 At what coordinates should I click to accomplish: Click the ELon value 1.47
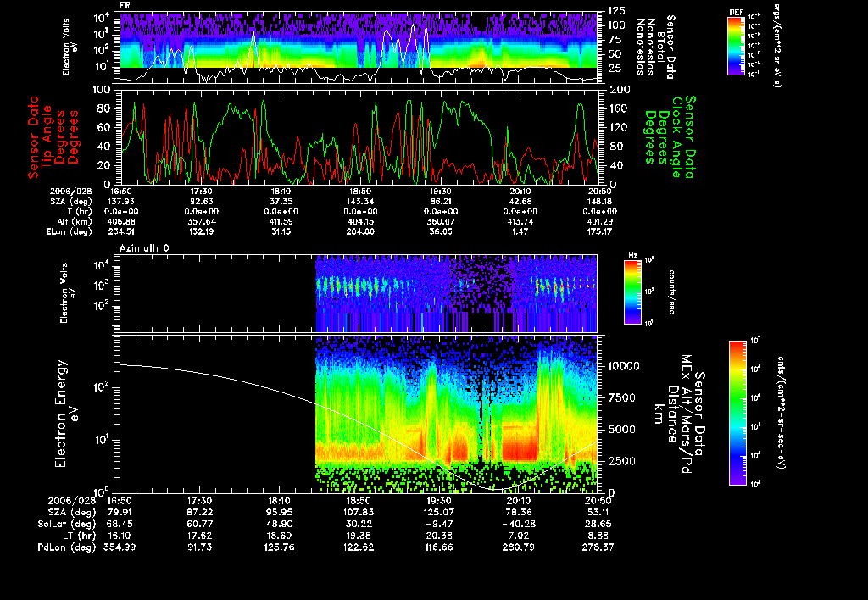(520, 231)
